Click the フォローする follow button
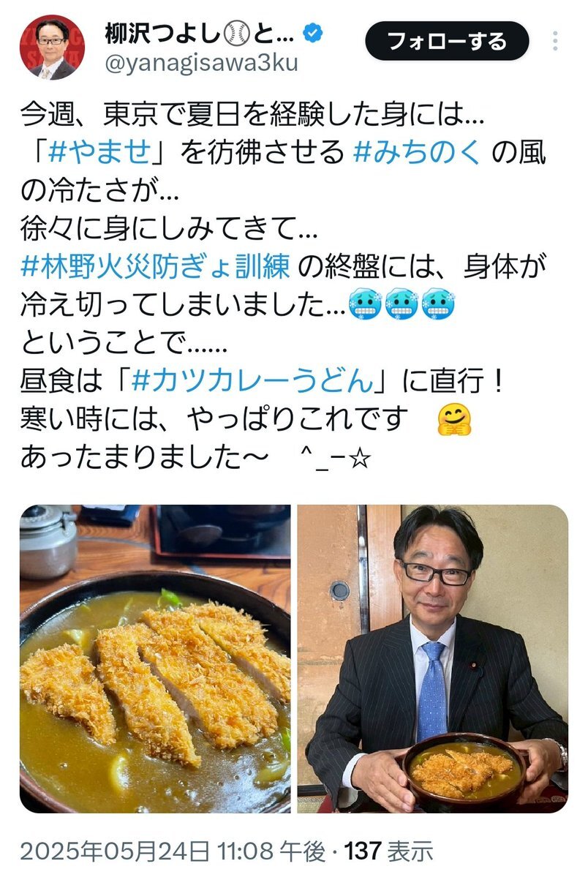This screenshot has width=588, height=877. [x=446, y=41]
